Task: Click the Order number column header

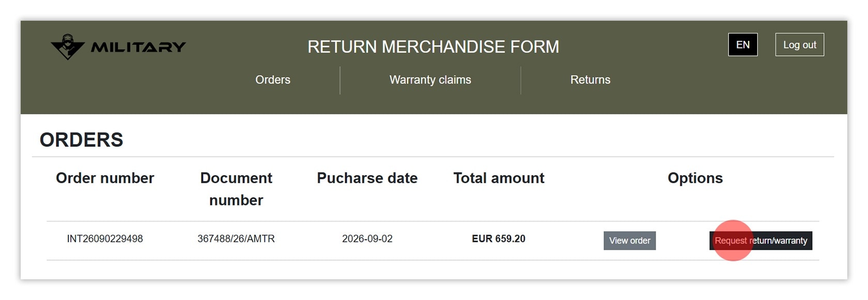Action: point(105,178)
